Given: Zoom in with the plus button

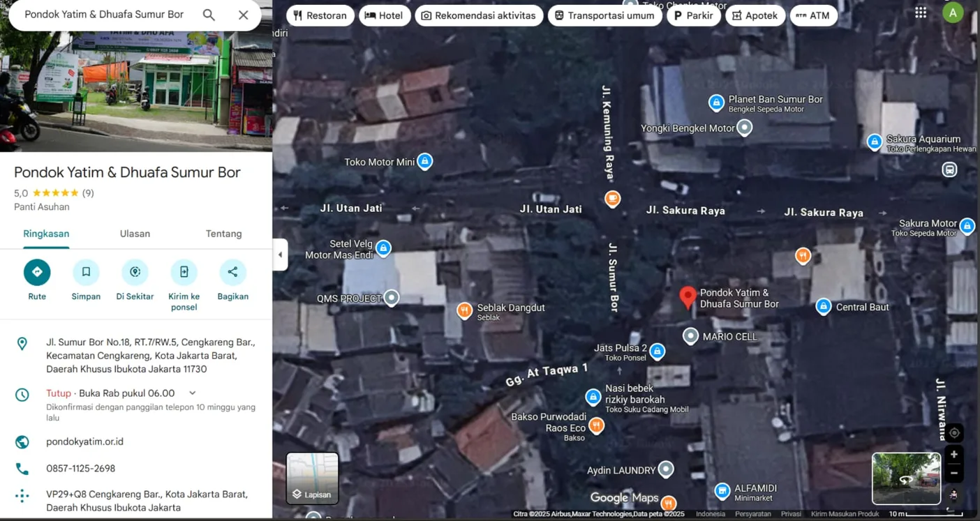Looking at the screenshot, I should [x=954, y=455].
